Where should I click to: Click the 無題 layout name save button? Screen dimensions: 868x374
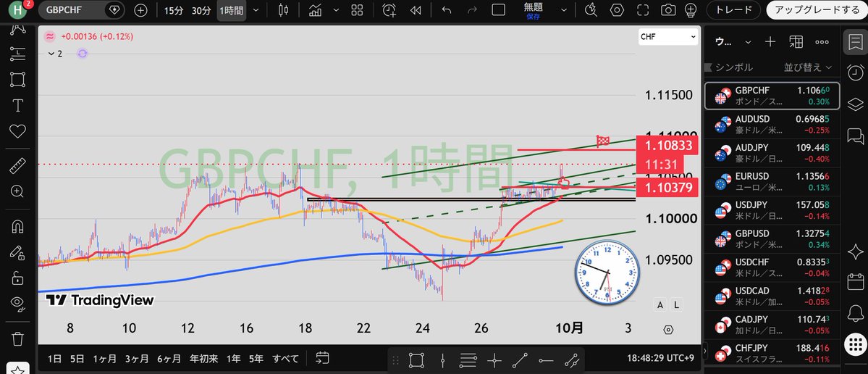click(534, 11)
